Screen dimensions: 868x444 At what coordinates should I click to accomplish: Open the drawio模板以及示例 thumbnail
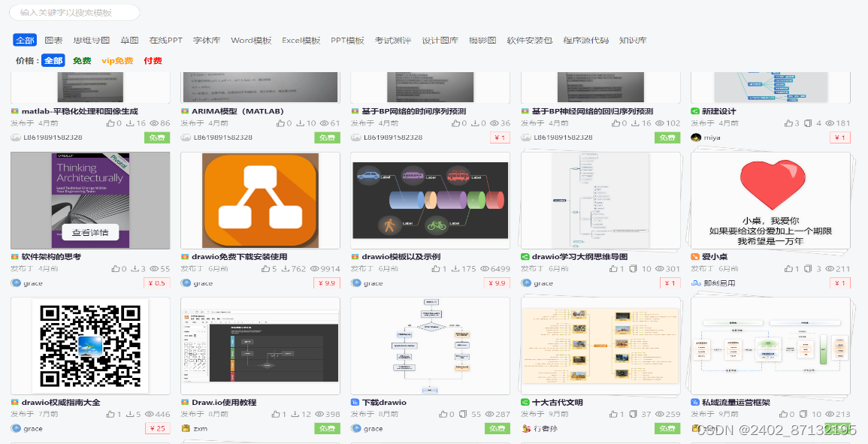coord(430,201)
